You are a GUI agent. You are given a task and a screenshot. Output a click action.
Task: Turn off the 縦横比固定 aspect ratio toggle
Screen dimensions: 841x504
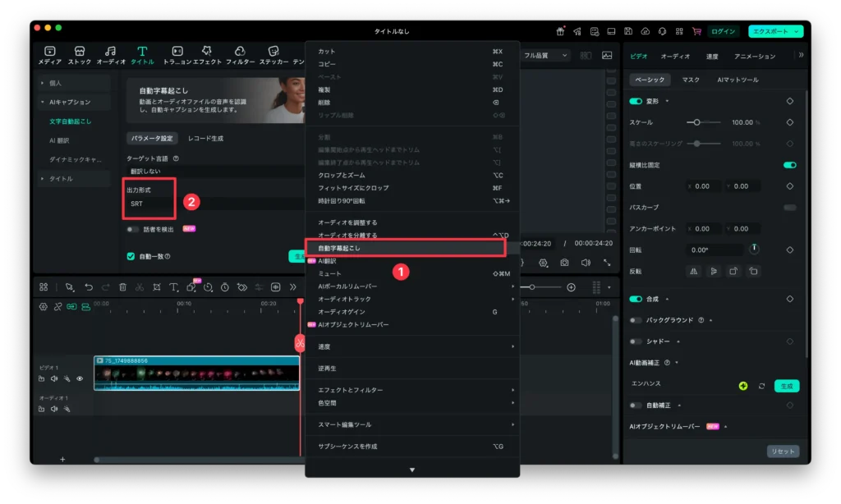click(791, 165)
